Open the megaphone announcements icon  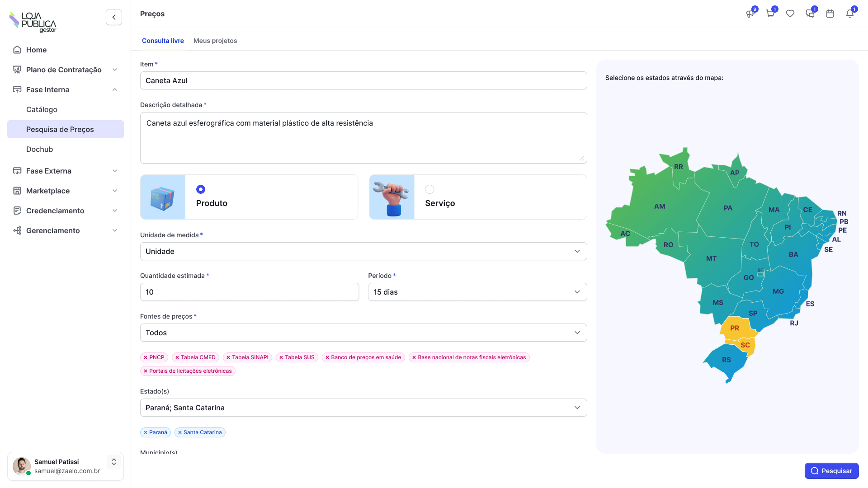click(750, 14)
